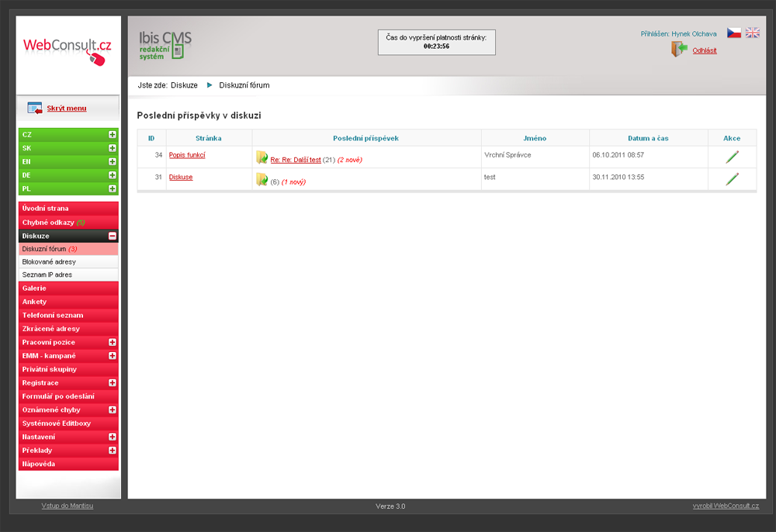Open the Diskuse page link
The height and width of the screenshot is (532, 776).
181,177
